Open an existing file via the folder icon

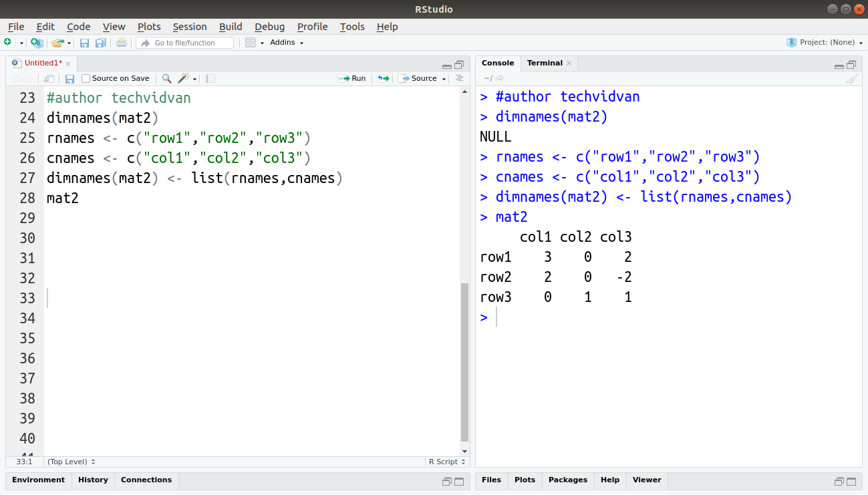point(57,41)
